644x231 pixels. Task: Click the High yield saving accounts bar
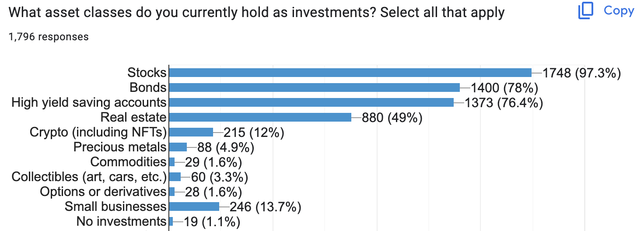tap(311, 102)
